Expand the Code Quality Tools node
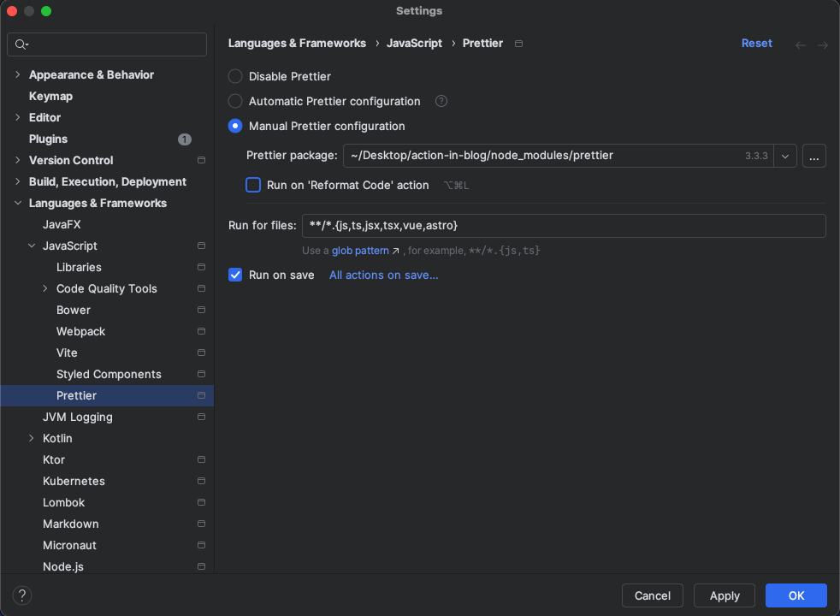Image resolution: width=840 pixels, height=616 pixels. pos(45,288)
